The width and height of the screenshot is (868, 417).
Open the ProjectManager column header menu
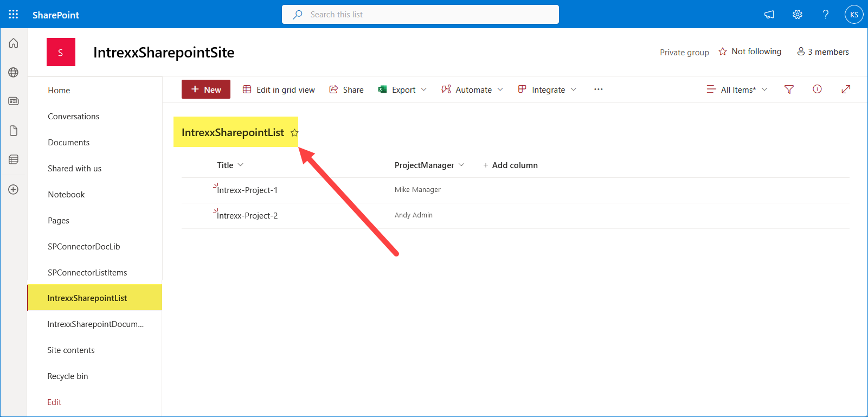(429, 165)
